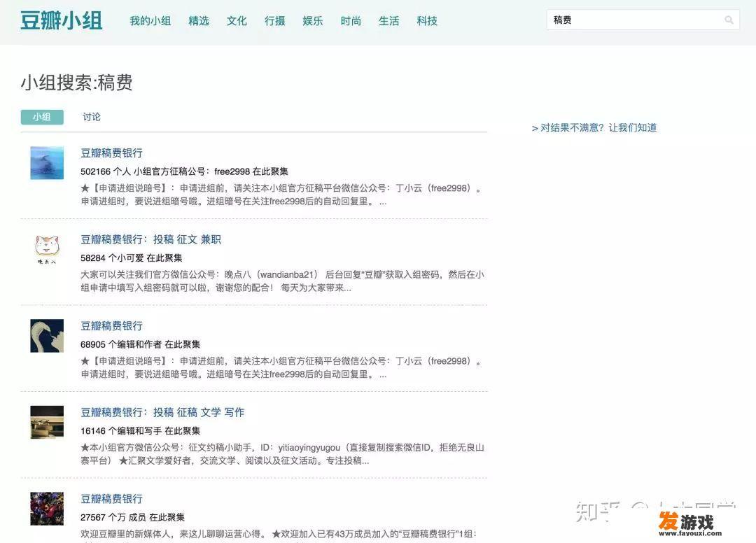Click the search magnifier icon
756x543 pixels.
(729, 20)
